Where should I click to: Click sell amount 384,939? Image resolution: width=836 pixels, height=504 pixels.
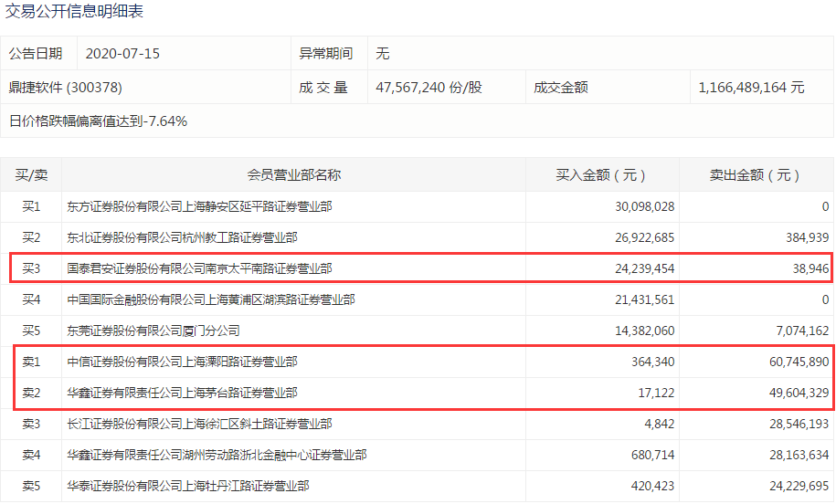click(x=807, y=237)
